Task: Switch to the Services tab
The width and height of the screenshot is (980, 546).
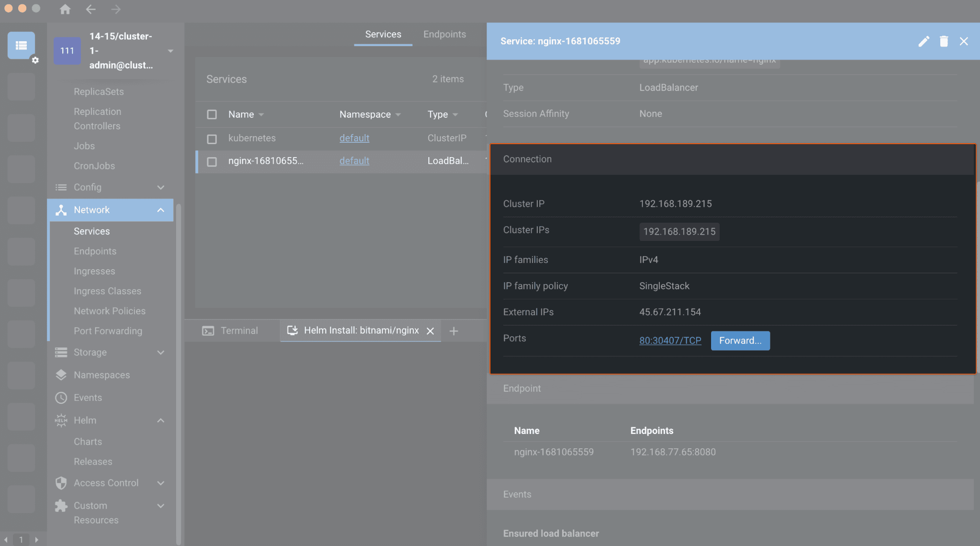Action: 383,34
